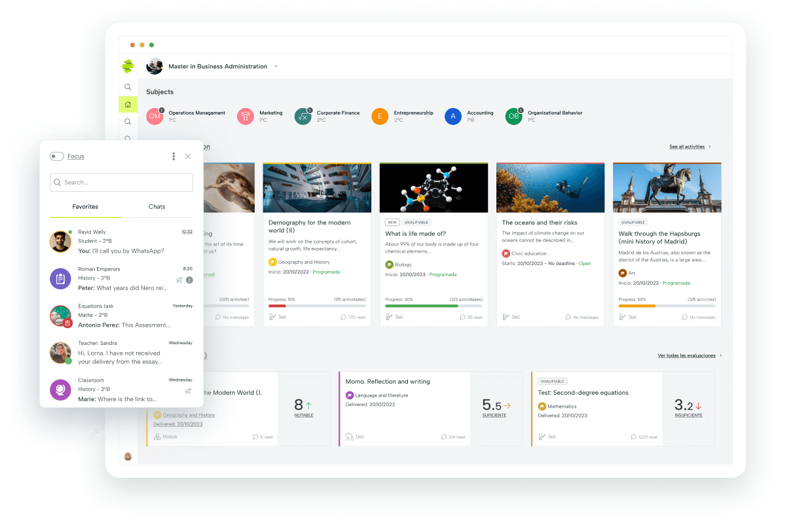Open the molecule thumbnail image
Viewport: 812px width, 521px height.
(x=434, y=188)
